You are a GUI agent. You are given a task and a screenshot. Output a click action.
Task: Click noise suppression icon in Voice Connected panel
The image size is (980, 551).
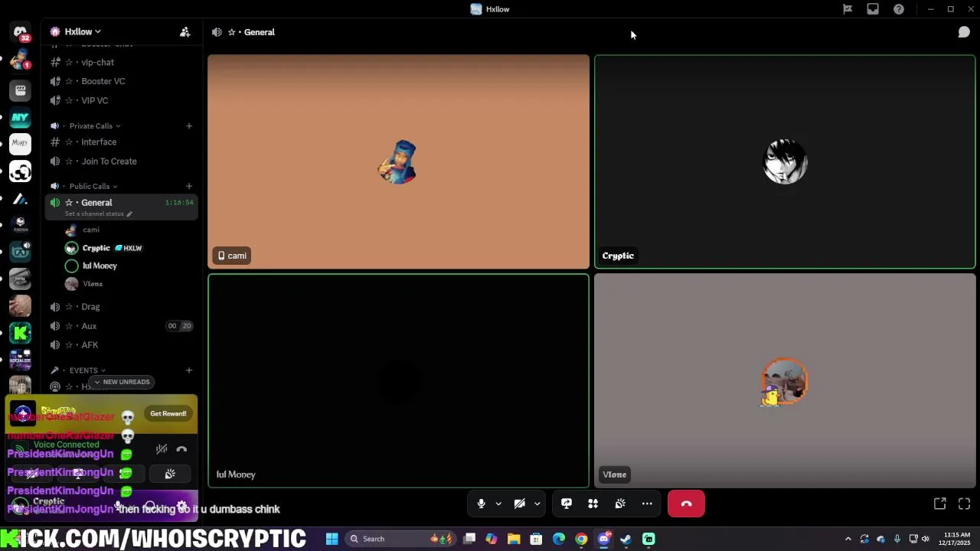[162, 449]
